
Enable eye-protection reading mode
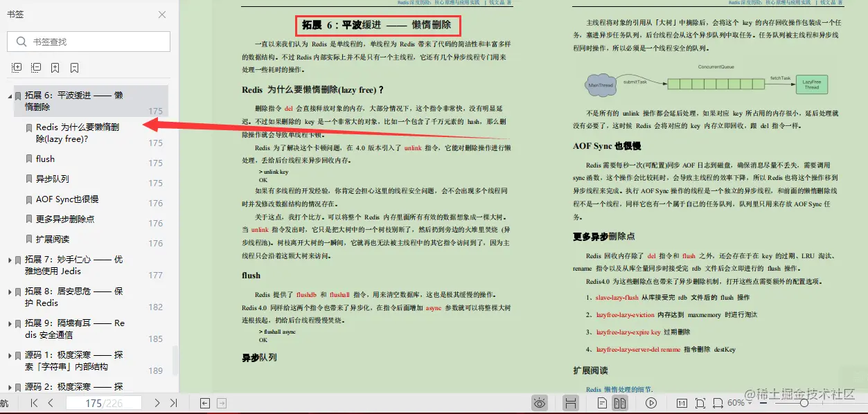(539, 402)
